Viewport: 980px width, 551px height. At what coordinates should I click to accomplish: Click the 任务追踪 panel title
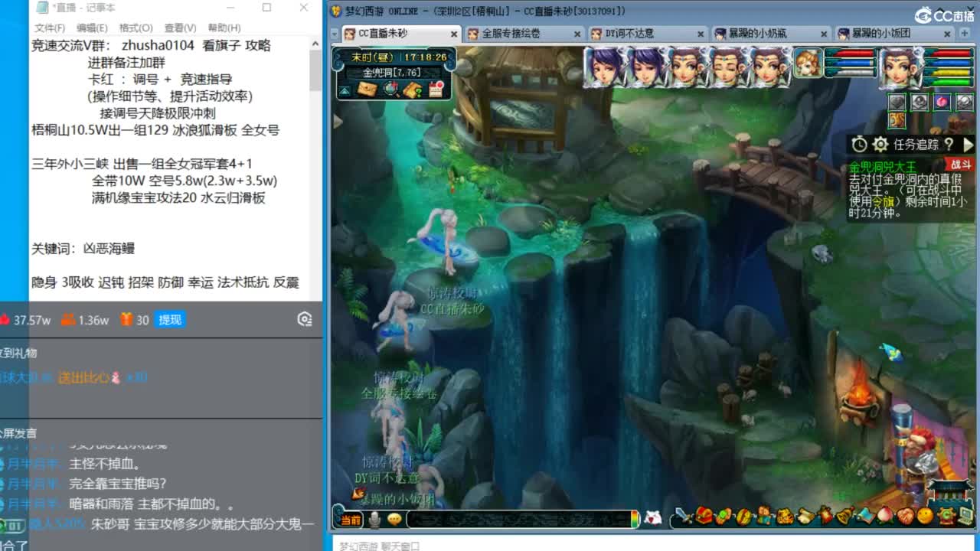pyautogui.click(x=916, y=144)
